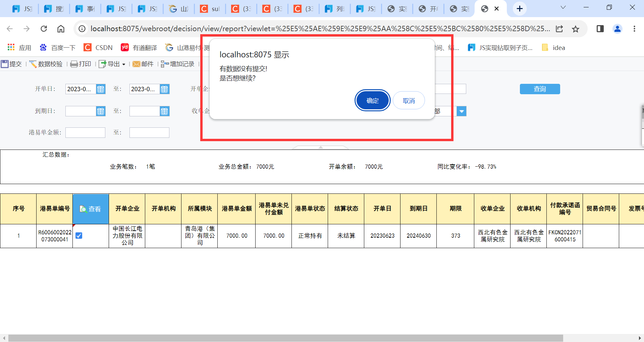Open calendar for 开单日 end date

tap(164, 89)
